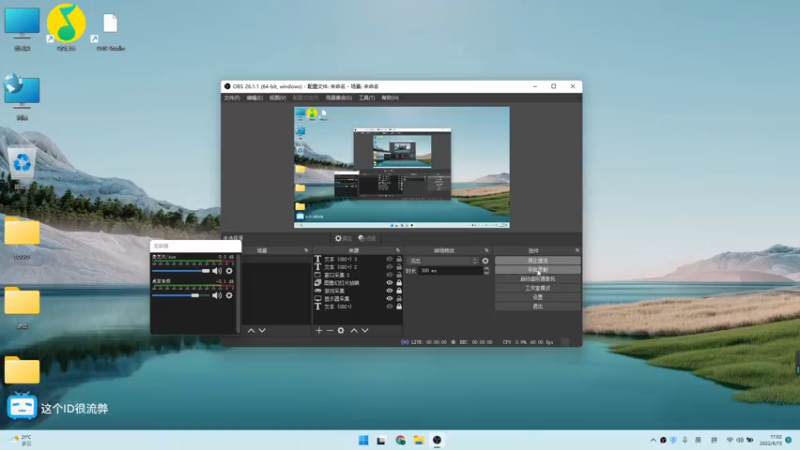The height and width of the screenshot is (450, 800).
Task: Expand hidden system tray icons chevron
Action: tap(653, 440)
